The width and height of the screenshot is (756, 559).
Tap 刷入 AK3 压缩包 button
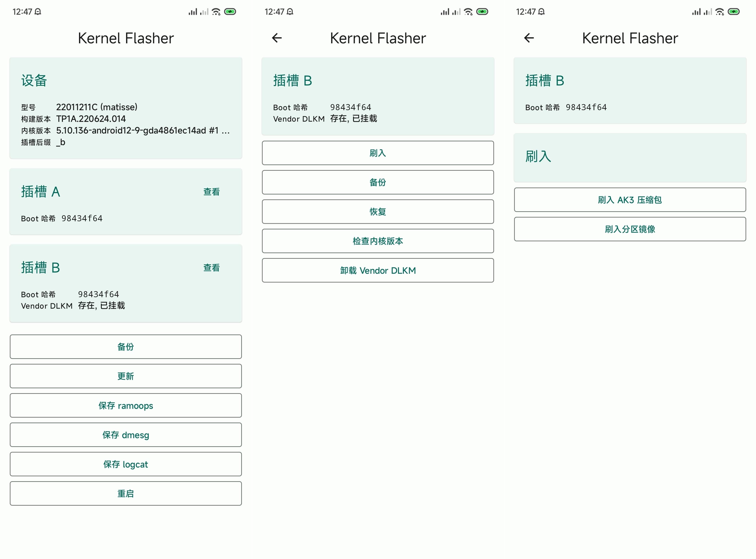[630, 200]
